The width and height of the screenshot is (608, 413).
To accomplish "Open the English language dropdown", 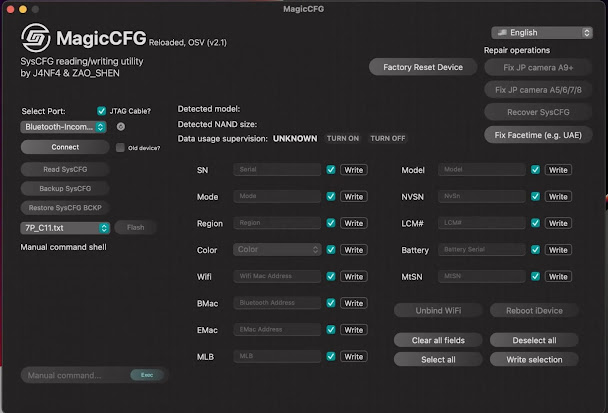I will 542,33.
